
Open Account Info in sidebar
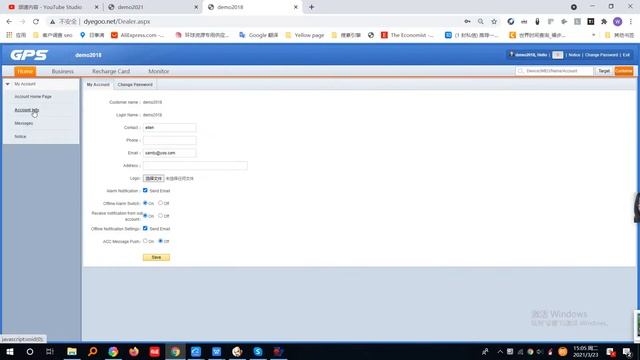point(27,110)
